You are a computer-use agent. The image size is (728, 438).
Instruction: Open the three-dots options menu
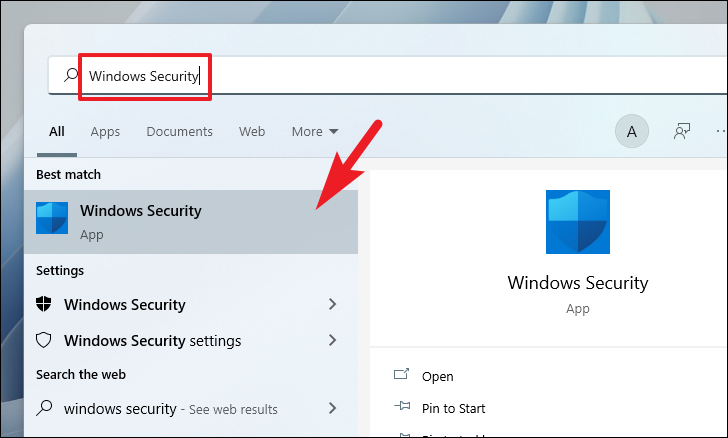click(722, 132)
